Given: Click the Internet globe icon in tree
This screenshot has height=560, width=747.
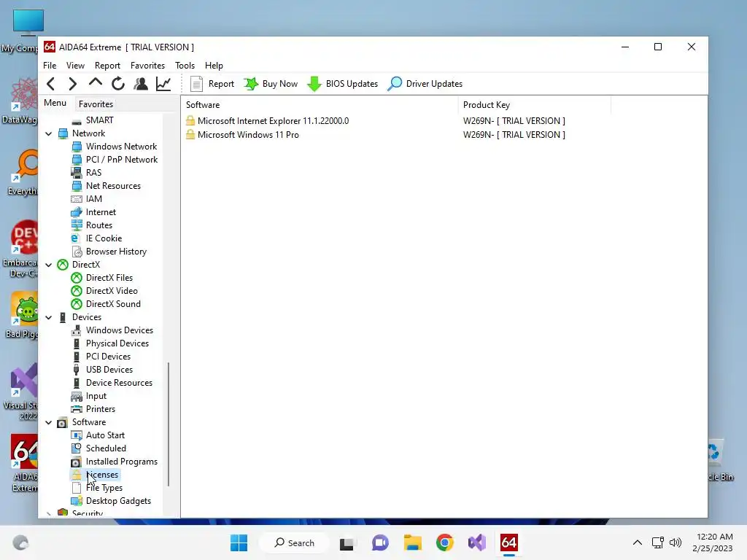Looking at the screenshot, I should click(76, 212).
